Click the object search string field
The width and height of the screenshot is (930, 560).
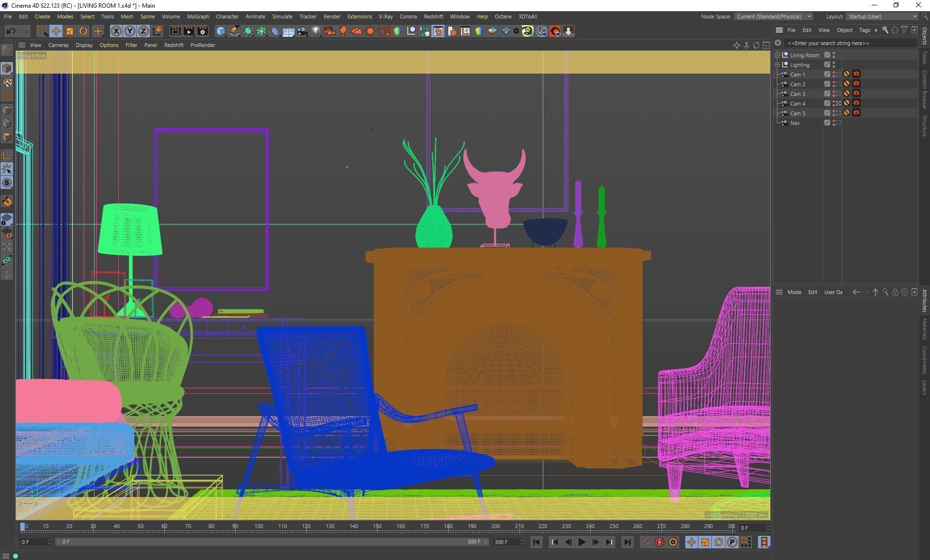tap(850, 43)
